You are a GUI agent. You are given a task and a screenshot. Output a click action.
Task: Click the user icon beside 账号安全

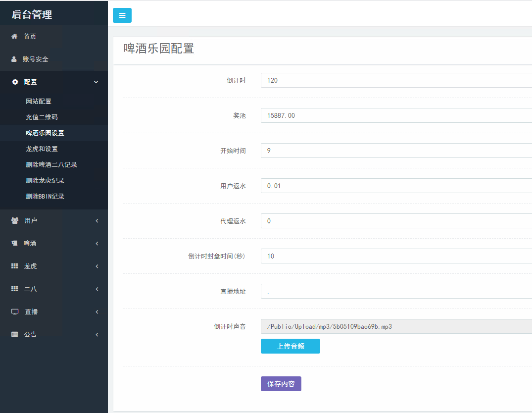14,59
